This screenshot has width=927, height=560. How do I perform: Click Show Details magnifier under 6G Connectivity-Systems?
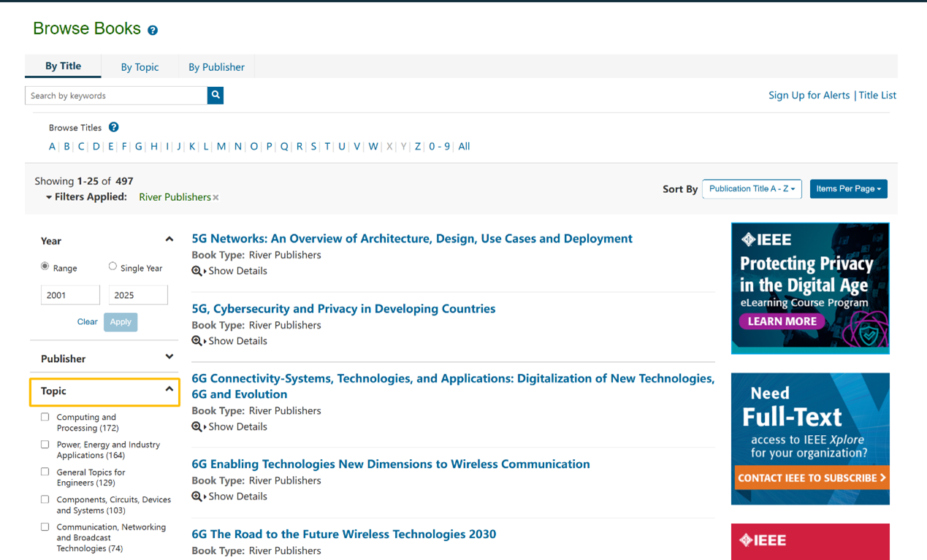[x=197, y=426]
